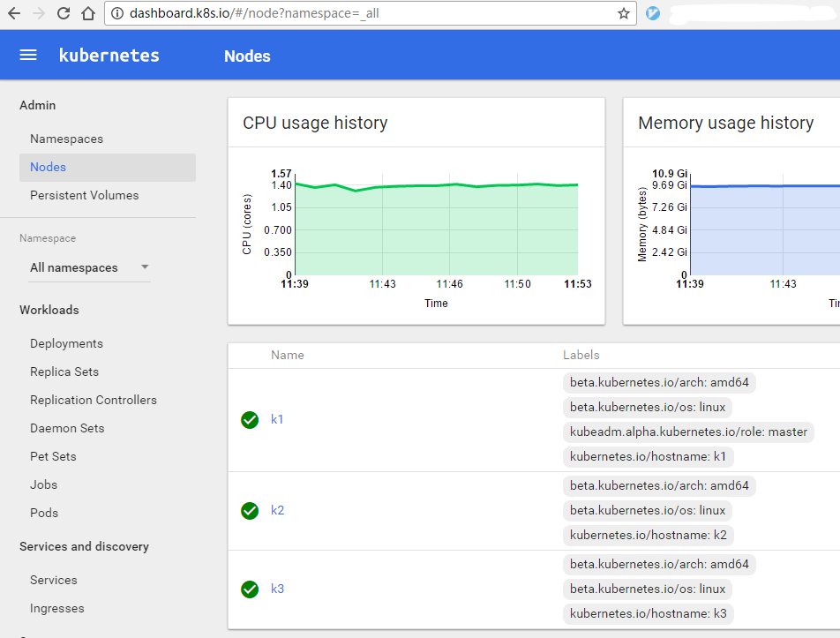Click the page info icon in address bar

[x=118, y=13]
